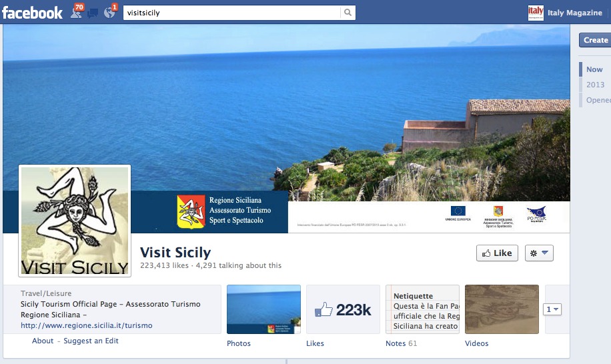Open Italy Magazine profile picture icon
Image resolution: width=611 pixels, height=364 pixels.
[x=536, y=13]
